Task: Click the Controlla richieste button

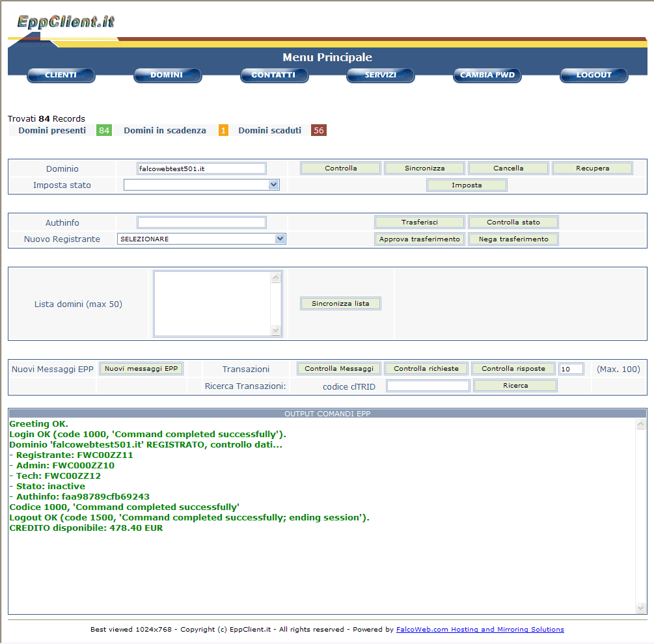Action: [426, 369]
